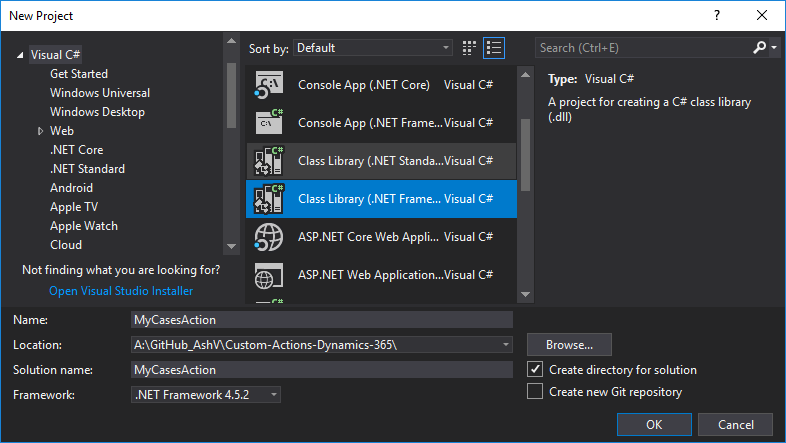Switch to medium icons list view
Viewport: 786px width, 443px height.
494,48
